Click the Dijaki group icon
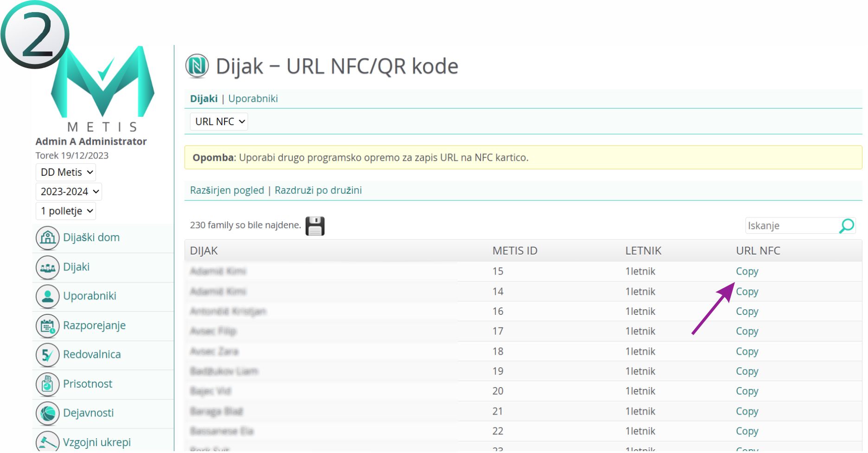 point(47,268)
